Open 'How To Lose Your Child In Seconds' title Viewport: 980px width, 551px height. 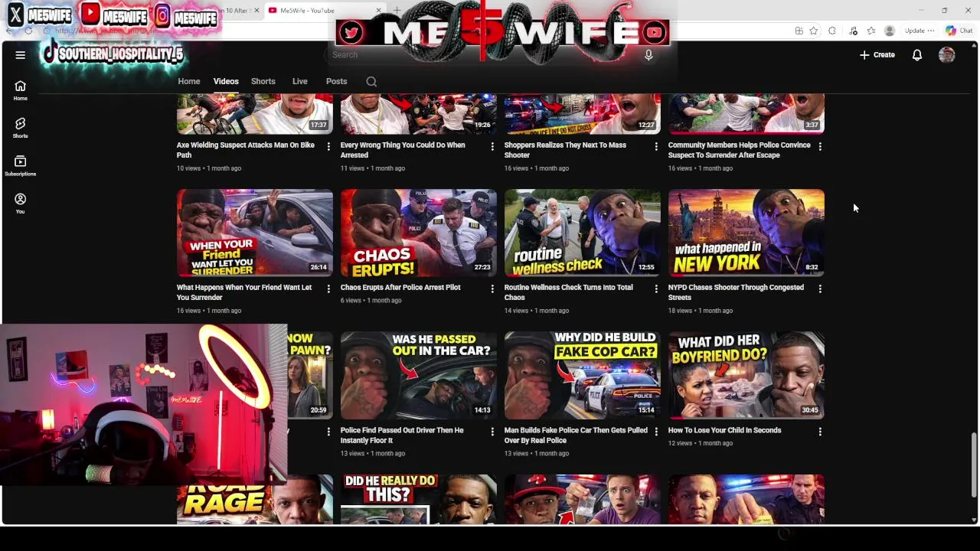point(724,430)
